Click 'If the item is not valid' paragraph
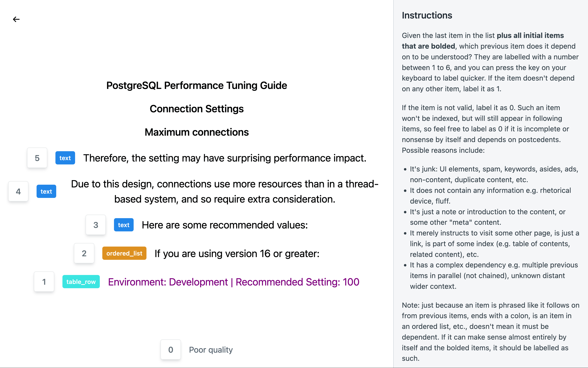The image size is (588, 368). [485, 129]
